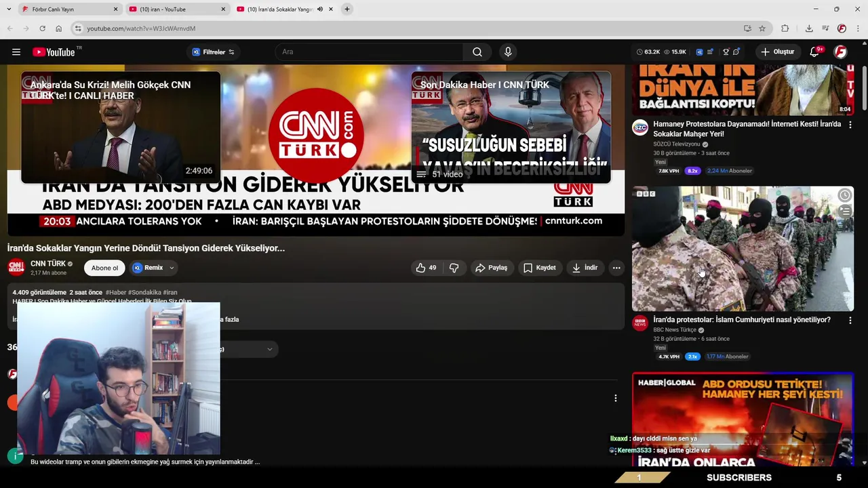
Task: Download video with İndir button
Action: (x=585, y=268)
